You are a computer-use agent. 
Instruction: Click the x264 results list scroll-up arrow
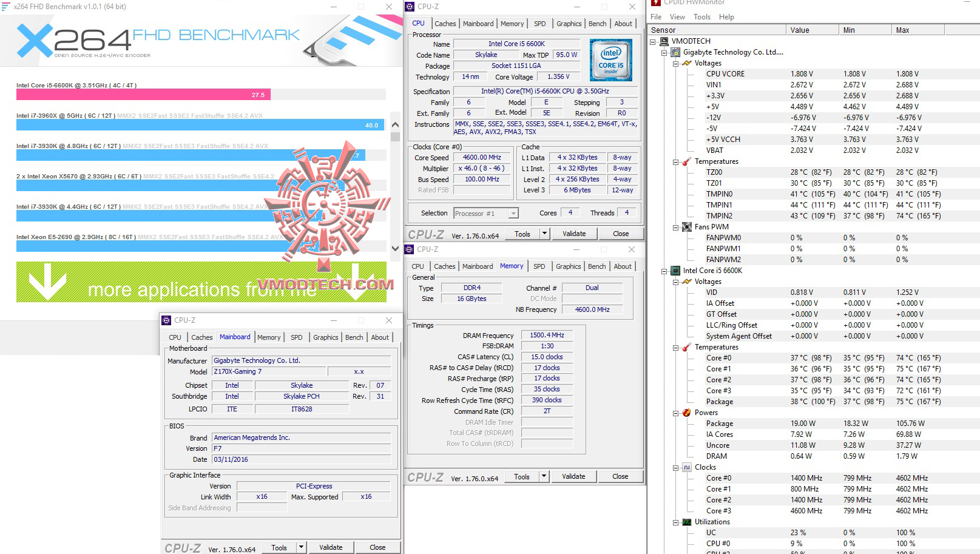click(x=396, y=124)
